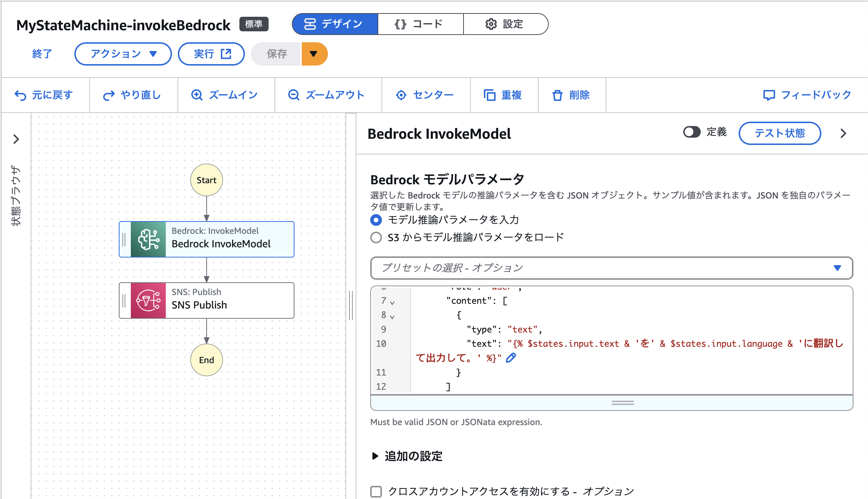Undo the last change with 元に戻す
This screenshot has height=499, width=868.
pos(44,95)
